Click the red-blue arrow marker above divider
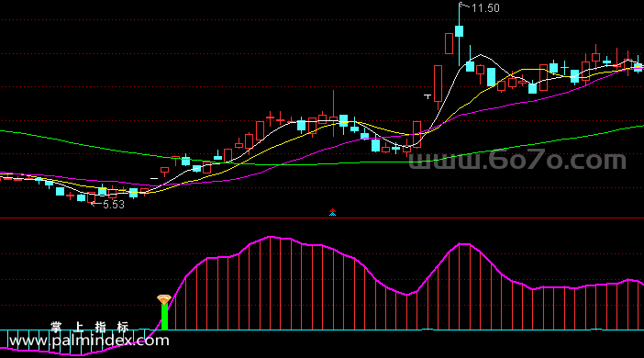Image resolution: width=644 pixels, height=358 pixels. [x=332, y=212]
